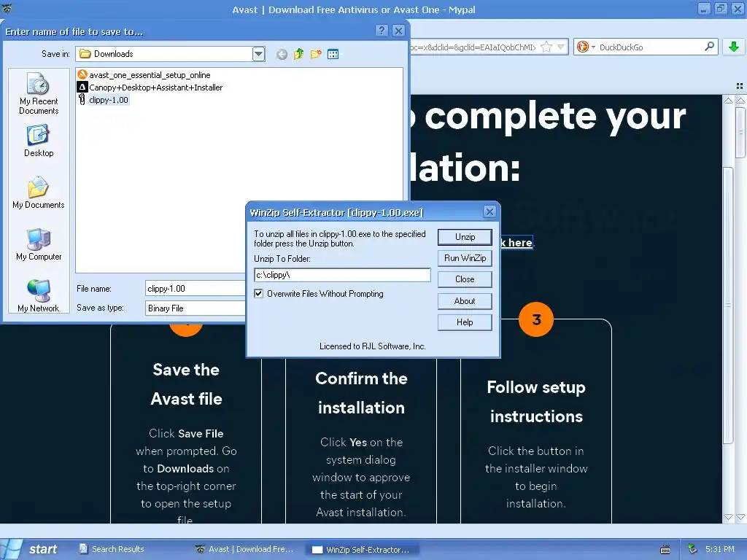Open the tab groups grid icon
The image size is (747, 560).
pyautogui.click(x=740, y=86)
